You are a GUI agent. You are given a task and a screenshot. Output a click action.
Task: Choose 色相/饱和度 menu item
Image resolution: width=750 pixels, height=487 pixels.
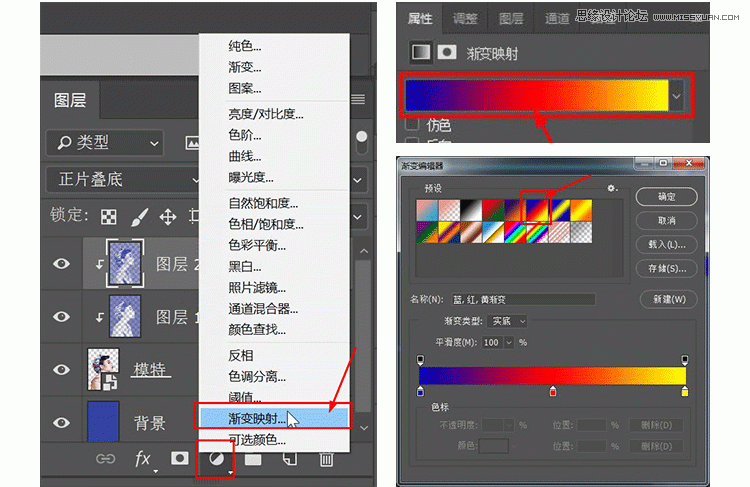(x=266, y=224)
